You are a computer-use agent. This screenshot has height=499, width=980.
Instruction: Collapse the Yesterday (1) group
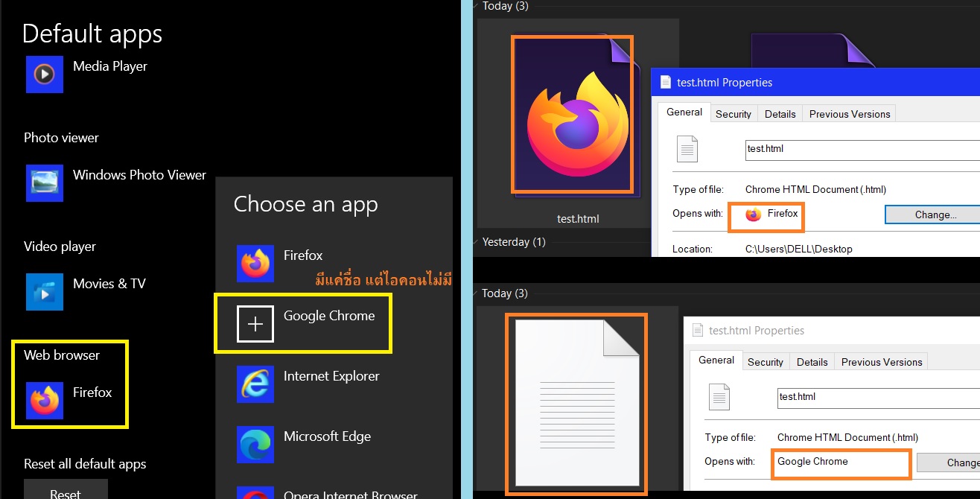477,242
